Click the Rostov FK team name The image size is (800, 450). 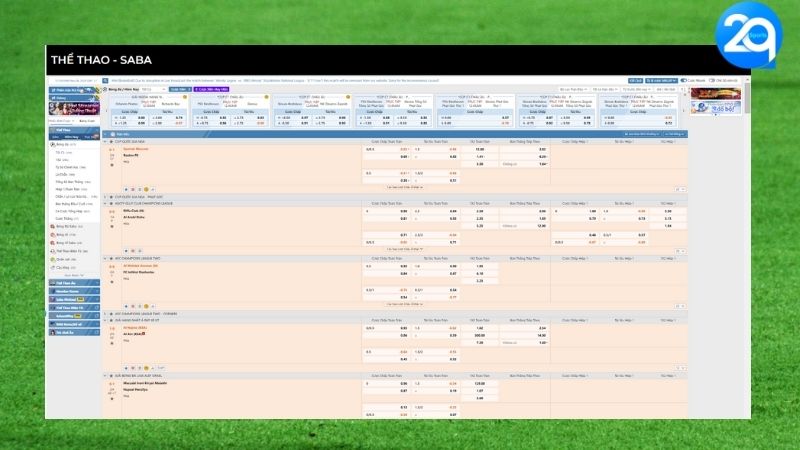pyautogui.click(x=131, y=155)
